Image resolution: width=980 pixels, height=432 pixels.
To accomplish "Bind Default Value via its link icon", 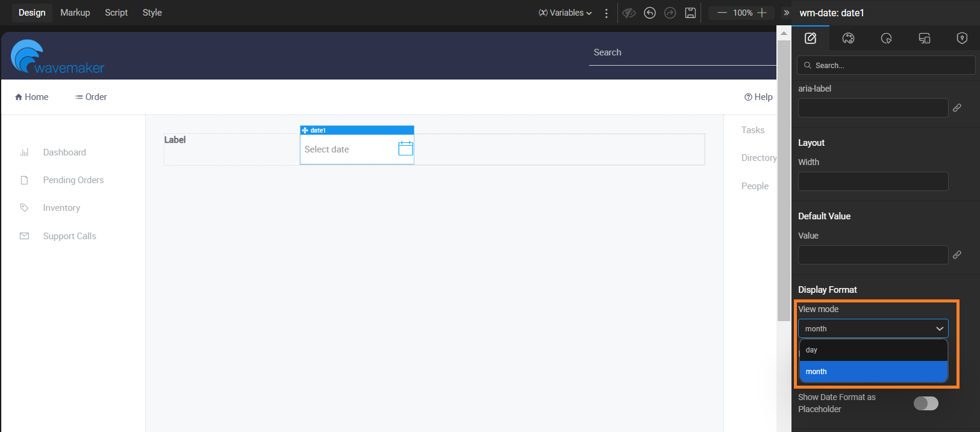I will [957, 255].
